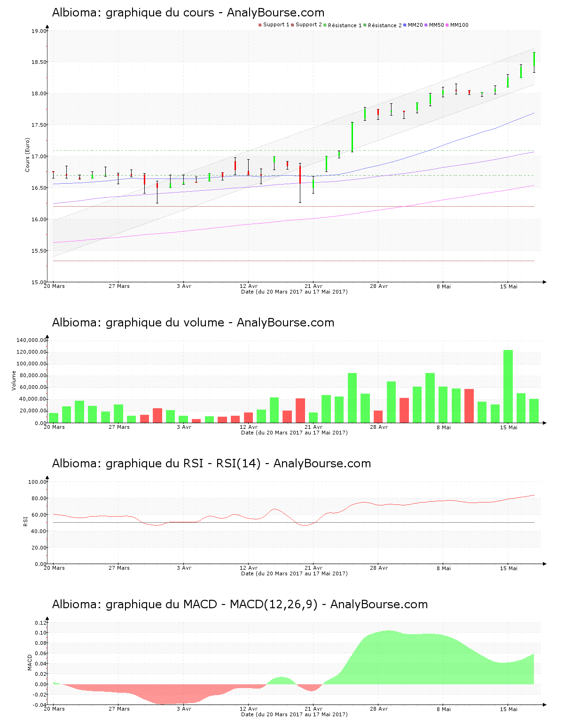Image resolution: width=564 pixels, height=728 pixels.
Task: Click the Résistance 1 green legend swatch
Action: [325, 25]
